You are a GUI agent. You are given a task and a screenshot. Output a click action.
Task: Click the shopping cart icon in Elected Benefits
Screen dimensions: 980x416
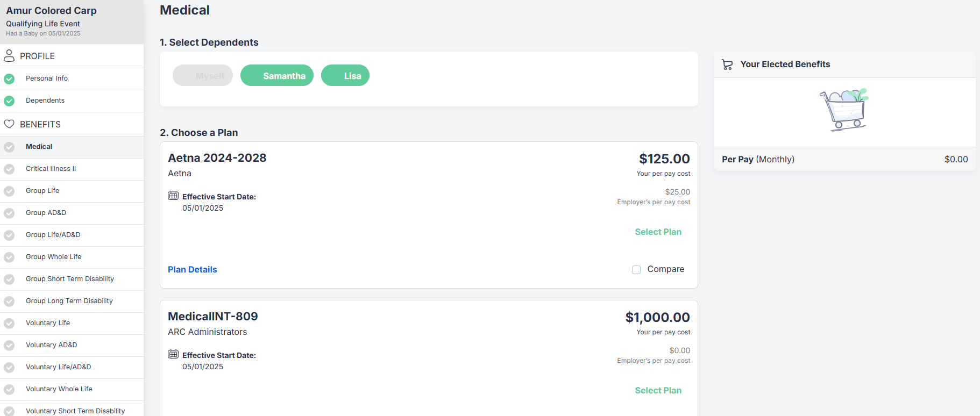coord(727,64)
